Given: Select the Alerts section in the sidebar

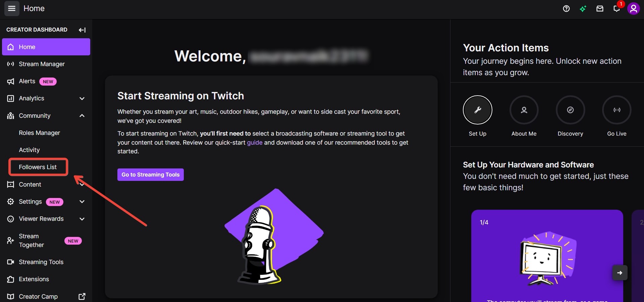Looking at the screenshot, I should pyautogui.click(x=27, y=81).
